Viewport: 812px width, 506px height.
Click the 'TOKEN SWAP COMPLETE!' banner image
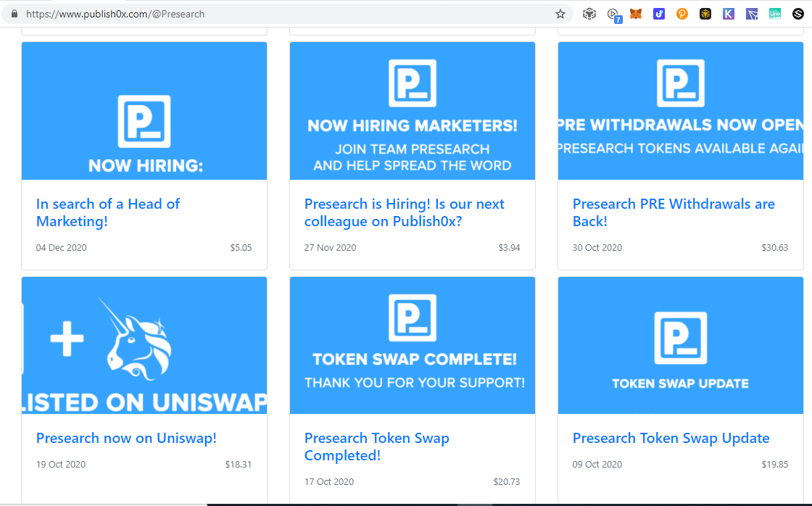[x=412, y=345]
